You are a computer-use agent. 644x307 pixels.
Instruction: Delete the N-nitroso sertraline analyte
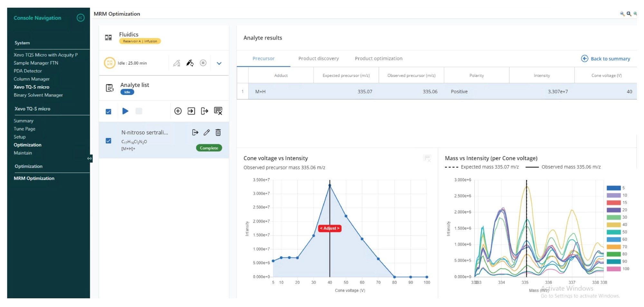[218, 132]
